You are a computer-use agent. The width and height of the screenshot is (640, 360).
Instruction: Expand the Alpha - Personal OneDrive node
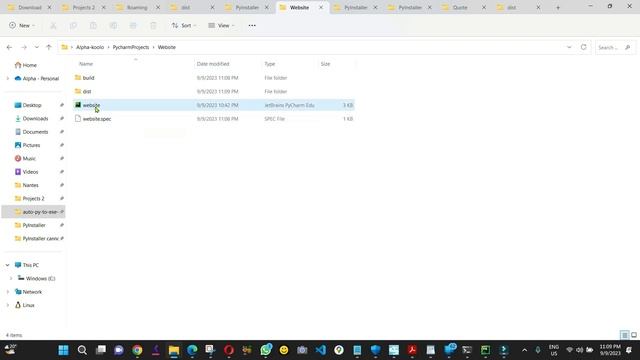click(7, 78)
